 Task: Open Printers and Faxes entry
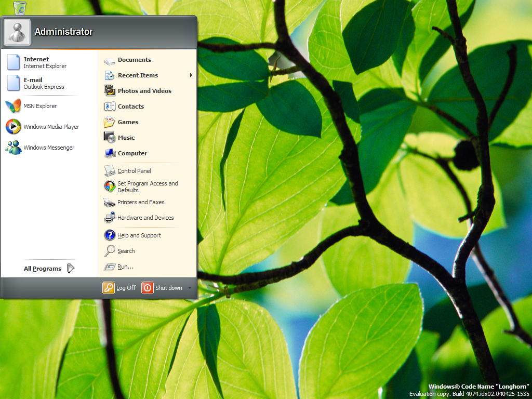coord(141,202)
